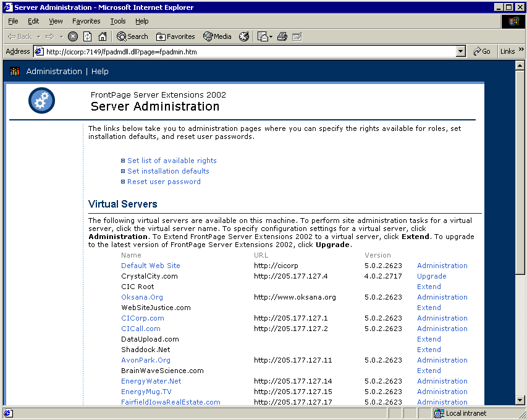Open the Favorites toolbar button
This screenshot has width=527, height=420.
click(x=175, y=36)
